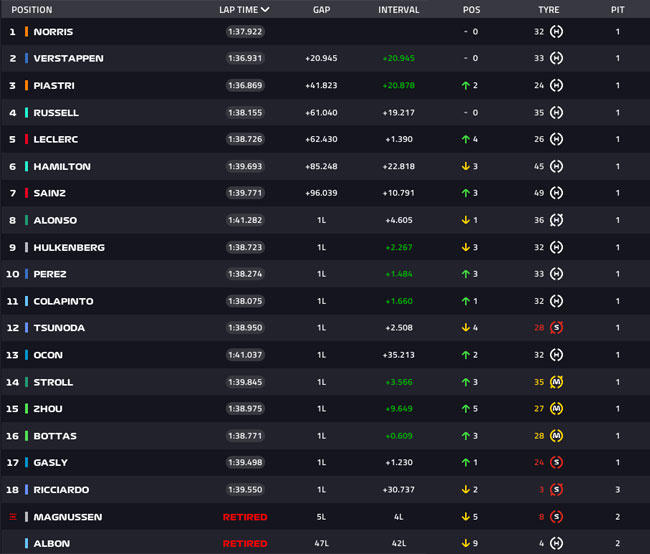
Task: Click Alonso's used hard tyre icon
Action: point(556,220)
